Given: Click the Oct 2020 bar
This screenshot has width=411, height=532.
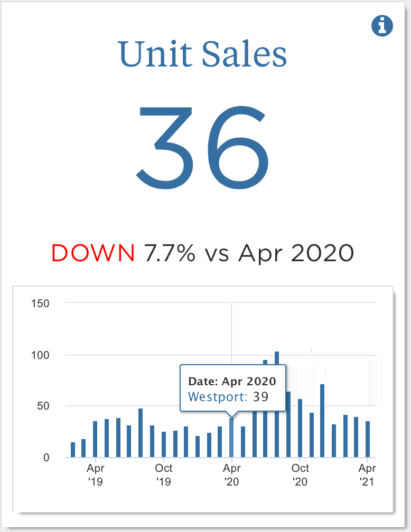Looking at the screenshot, I should (x=300, y=428).
